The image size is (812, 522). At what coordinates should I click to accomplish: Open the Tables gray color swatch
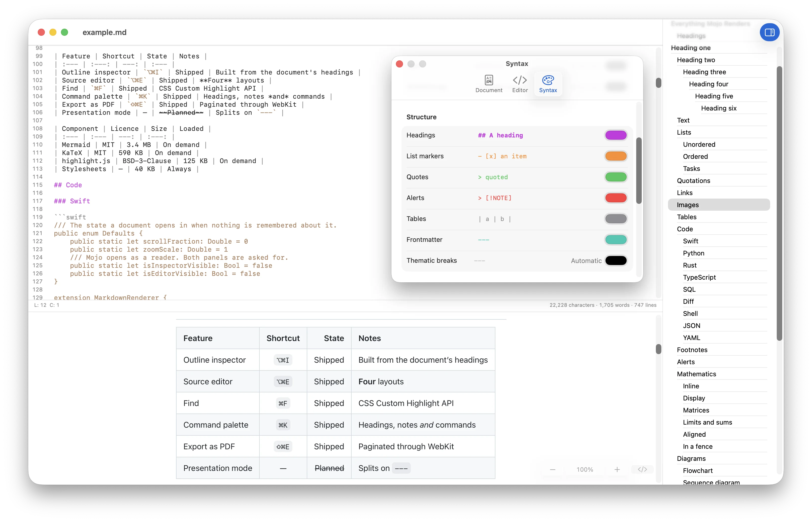click(x=616, y=219)
